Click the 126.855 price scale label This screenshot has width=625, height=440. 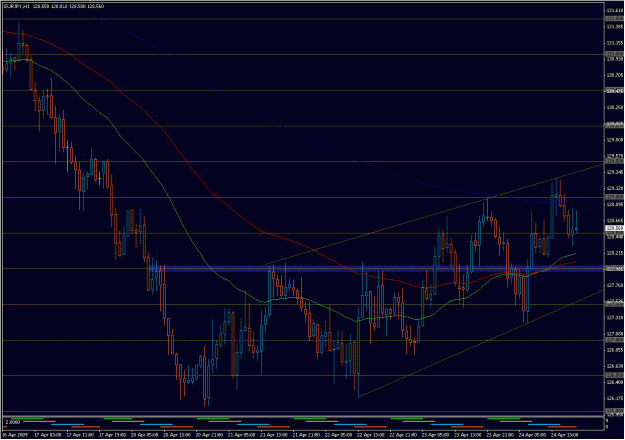pyautogui.click(x=615, y=350)
